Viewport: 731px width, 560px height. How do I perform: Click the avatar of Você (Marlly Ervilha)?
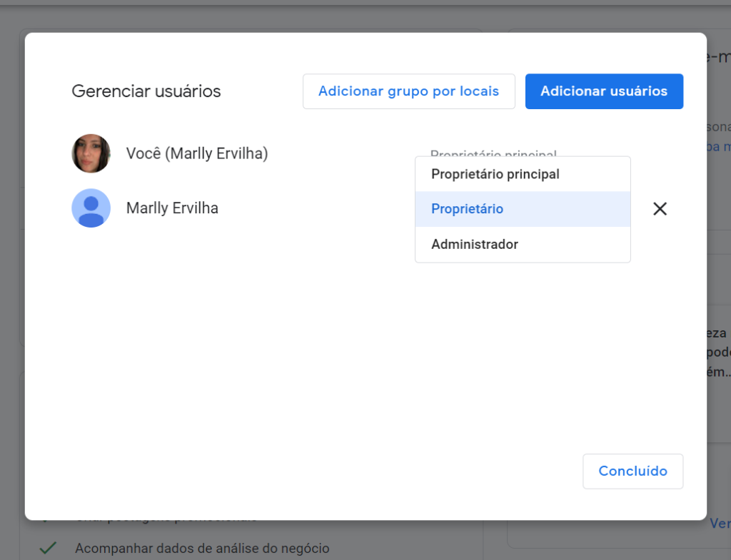[x=91, y=153]
